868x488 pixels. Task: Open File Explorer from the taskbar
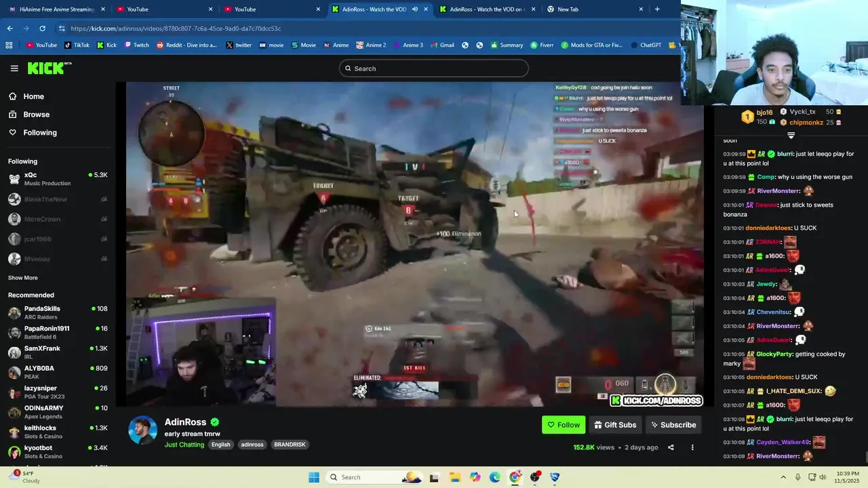point(454,477)
